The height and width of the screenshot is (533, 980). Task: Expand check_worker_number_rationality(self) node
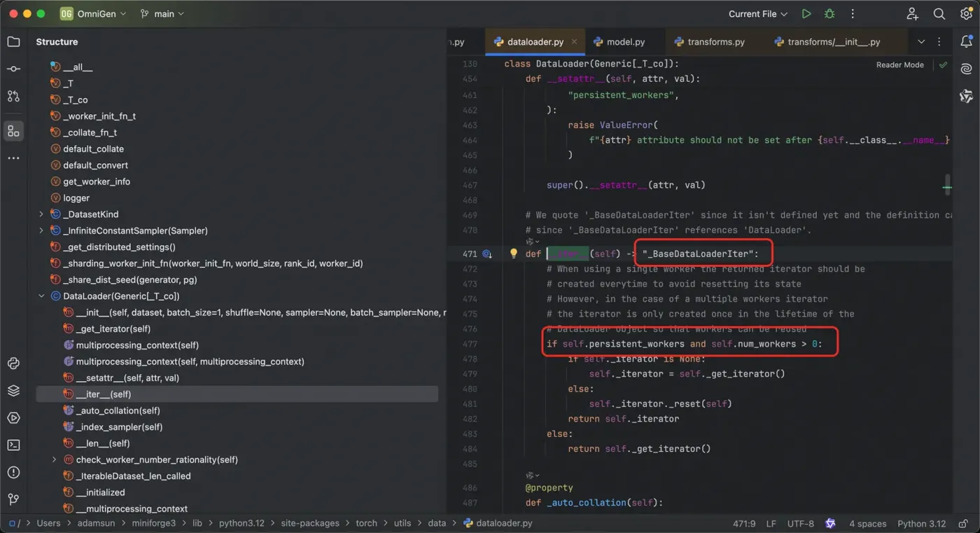pos(54,459)
